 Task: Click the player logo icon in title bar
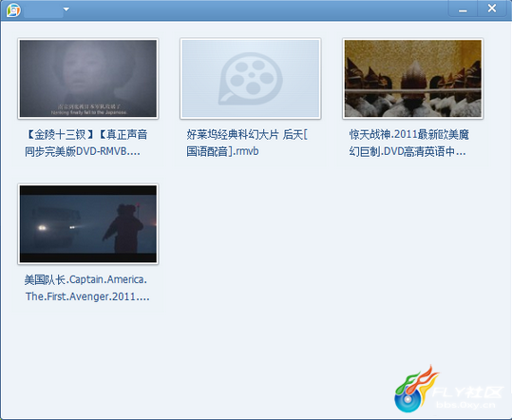(x=13, y=10)
